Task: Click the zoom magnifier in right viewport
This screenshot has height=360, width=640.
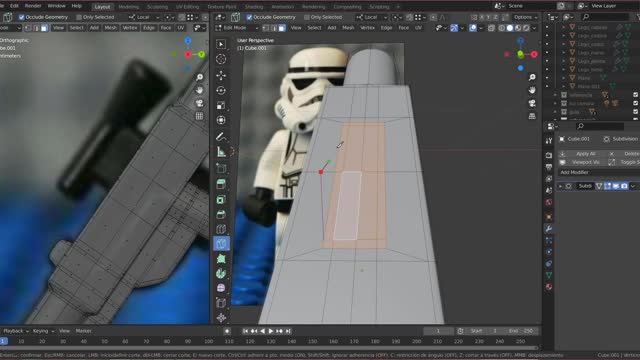Action: [x=532, y=77]
